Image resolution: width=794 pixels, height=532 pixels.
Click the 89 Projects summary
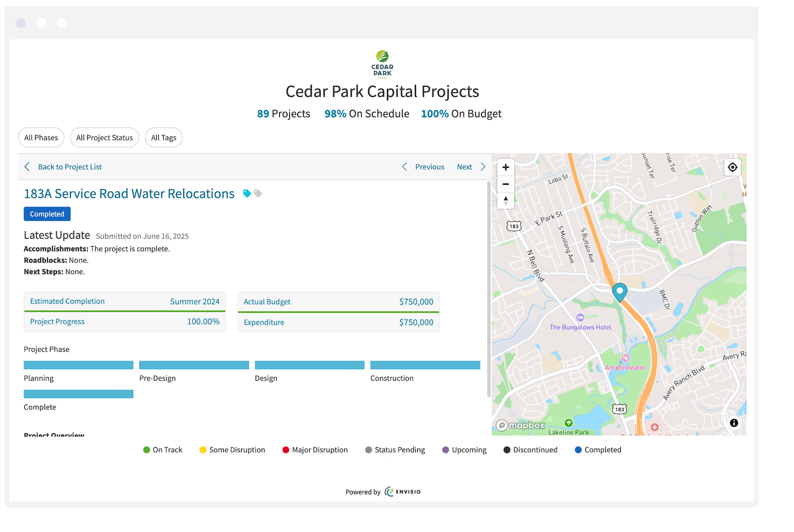pyautogui.click(x=283, y=114)
